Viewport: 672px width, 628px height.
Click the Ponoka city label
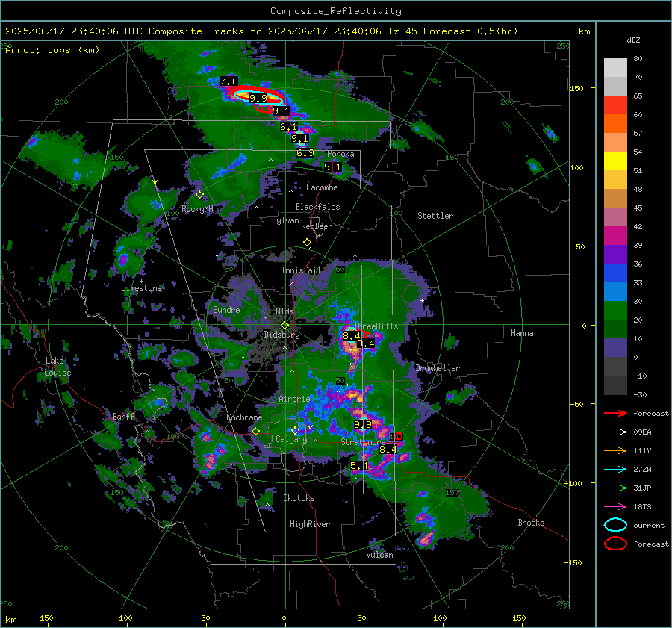pyautogui.click(x=340, y=154)
